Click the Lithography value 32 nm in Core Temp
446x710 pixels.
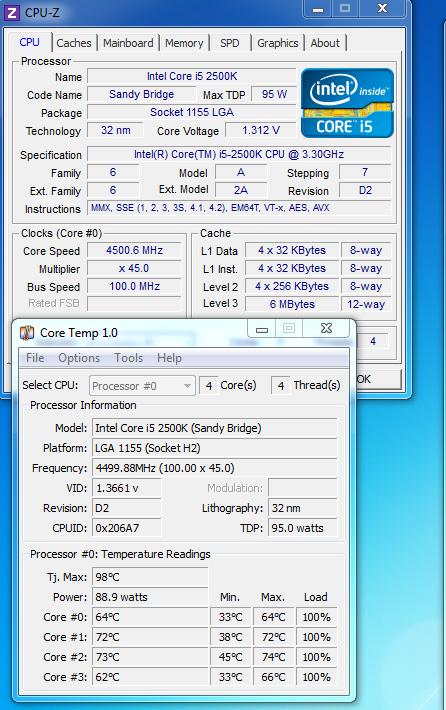pyautogui.click(x=303, y=508)
